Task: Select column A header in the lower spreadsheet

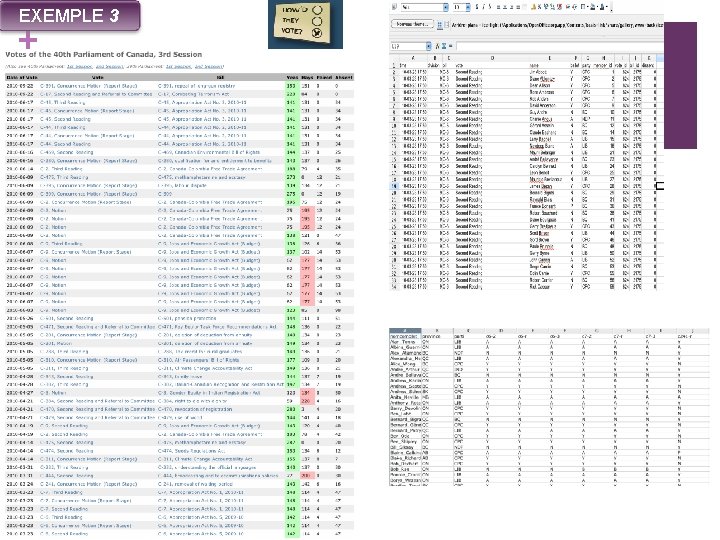Action: [x=405, y=330]
